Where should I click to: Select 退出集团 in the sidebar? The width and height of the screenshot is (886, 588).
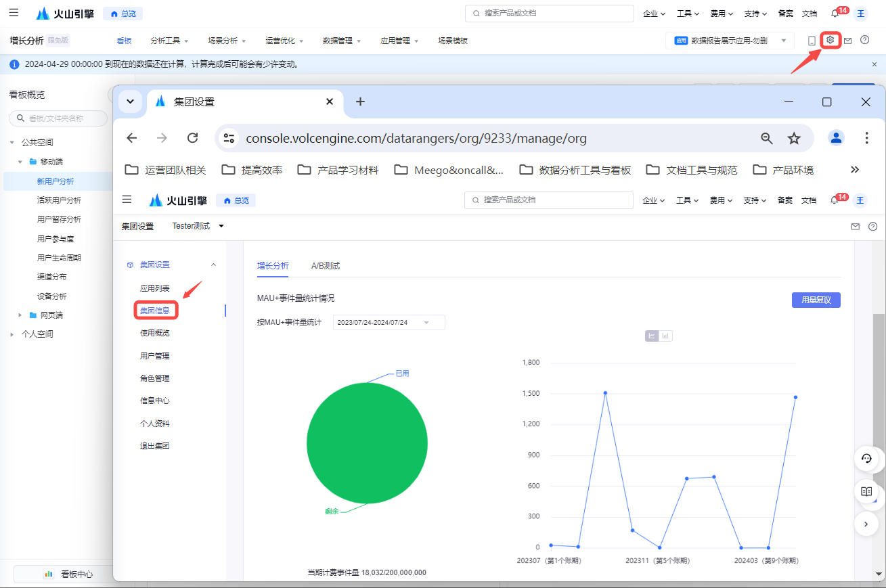[x=155, y=446]
